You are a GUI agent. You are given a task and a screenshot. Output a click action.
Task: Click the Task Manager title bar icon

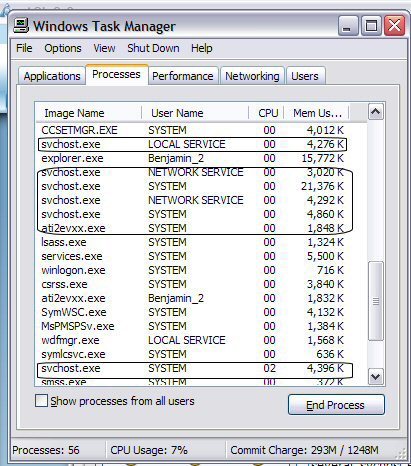coord(21,26)
